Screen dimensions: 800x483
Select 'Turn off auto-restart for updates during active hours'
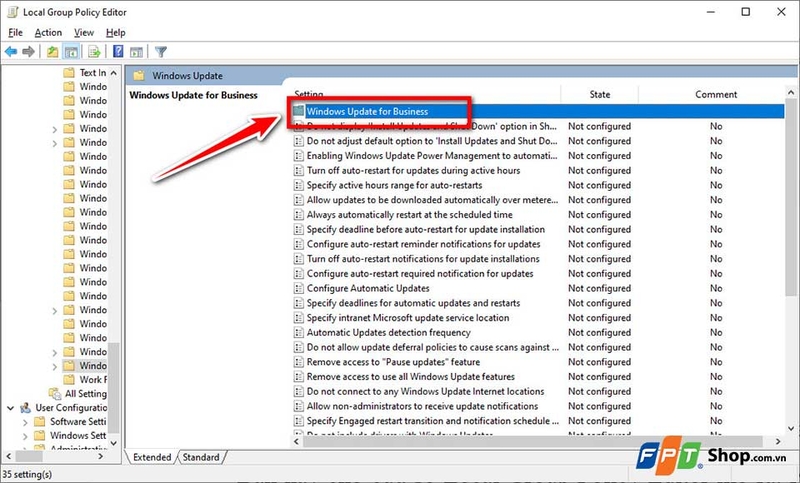coord(413,170)
